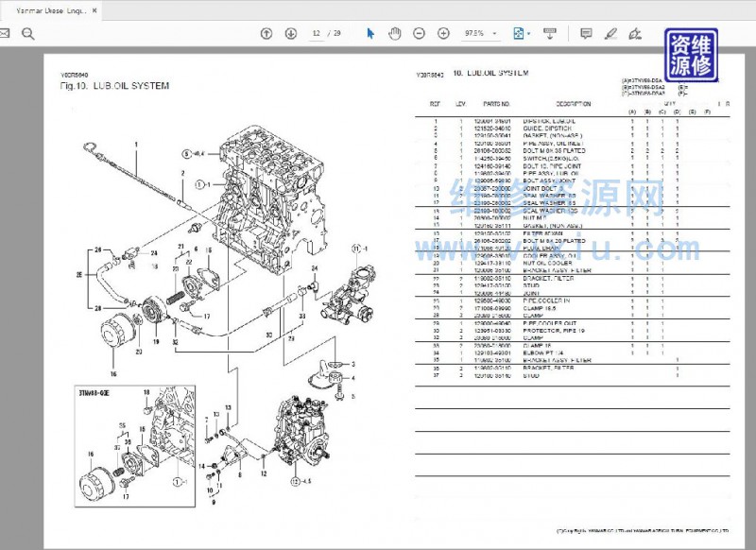Open the fit page options tool
756x550 pixels.
click(519, 33)
